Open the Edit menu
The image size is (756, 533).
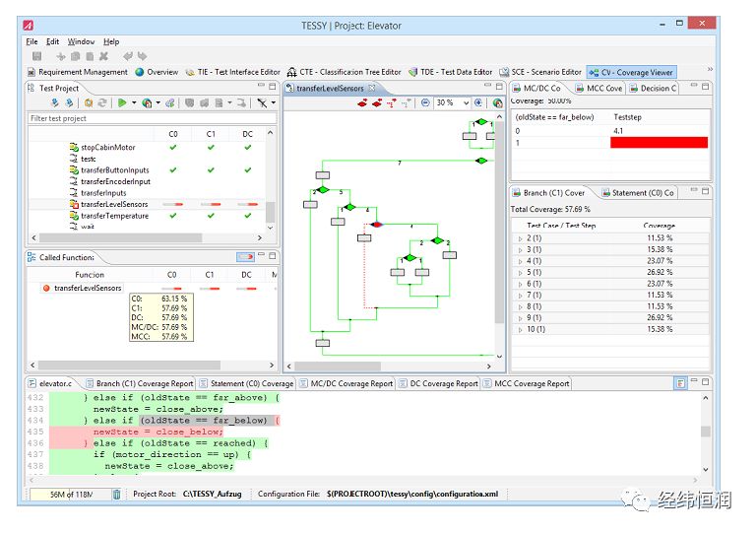point(52,42)
